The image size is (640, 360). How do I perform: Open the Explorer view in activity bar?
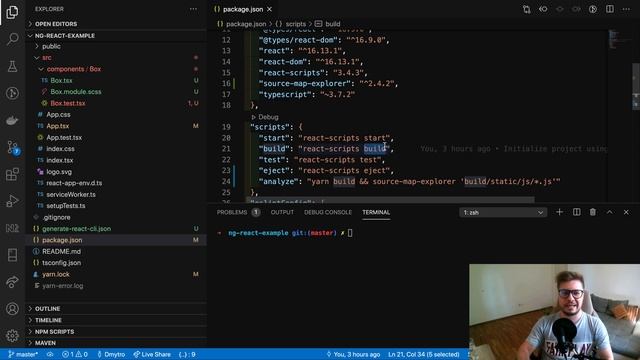[x=12, y=12]
